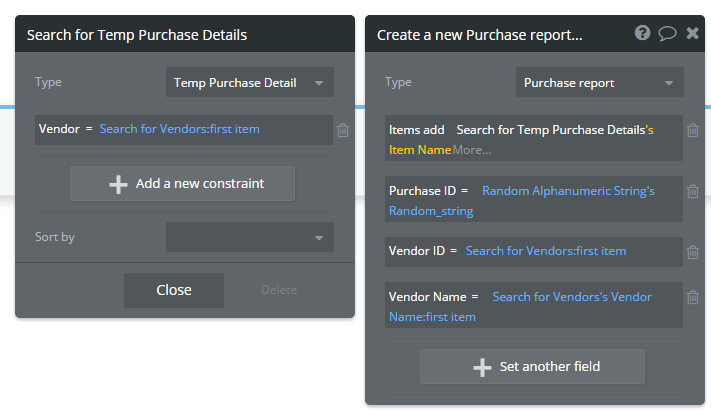
Task: Close the Create a new Purchase report panel
Action: click(692, 33)
